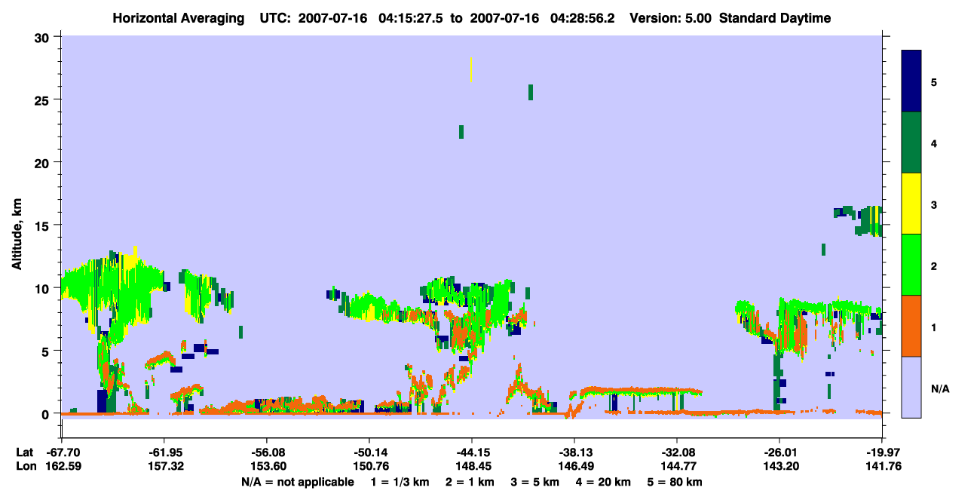980x503 pixels.
Task: Click the 'Lon' row label
Action: pyautogui.click(x=26, y=465)
